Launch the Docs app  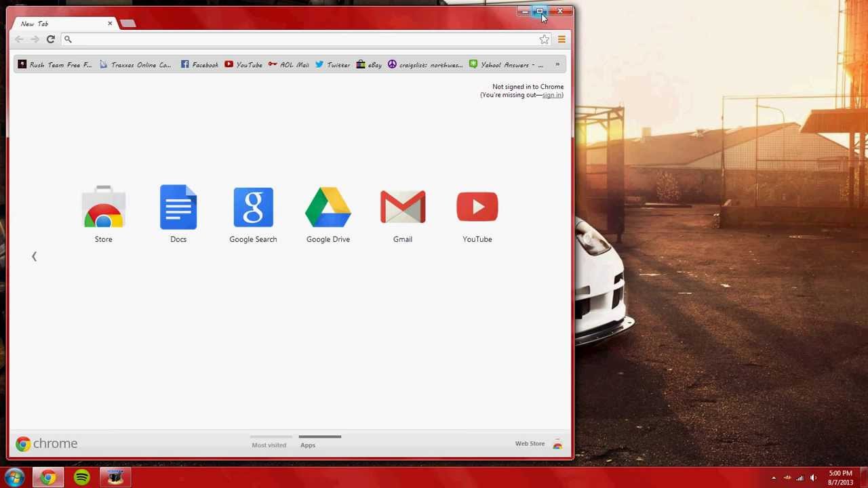click(x=178, y=207)
